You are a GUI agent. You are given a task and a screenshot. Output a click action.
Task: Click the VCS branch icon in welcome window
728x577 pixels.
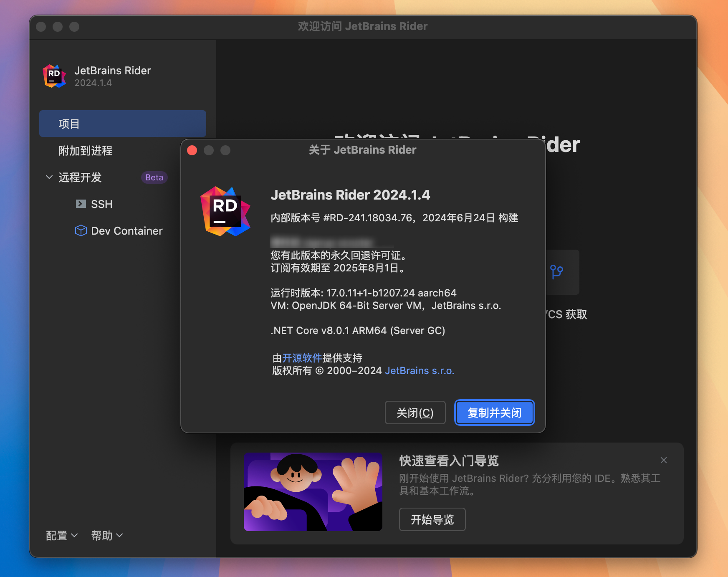click(556, 272)
